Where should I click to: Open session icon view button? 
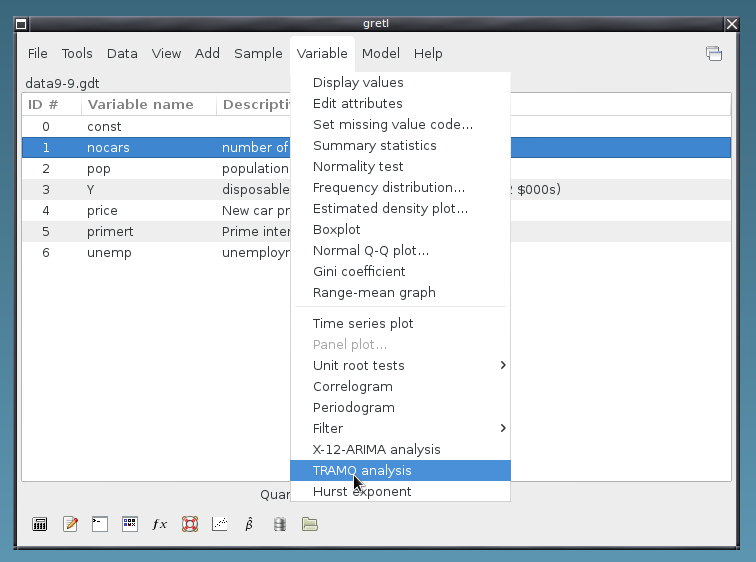point(130,524)
